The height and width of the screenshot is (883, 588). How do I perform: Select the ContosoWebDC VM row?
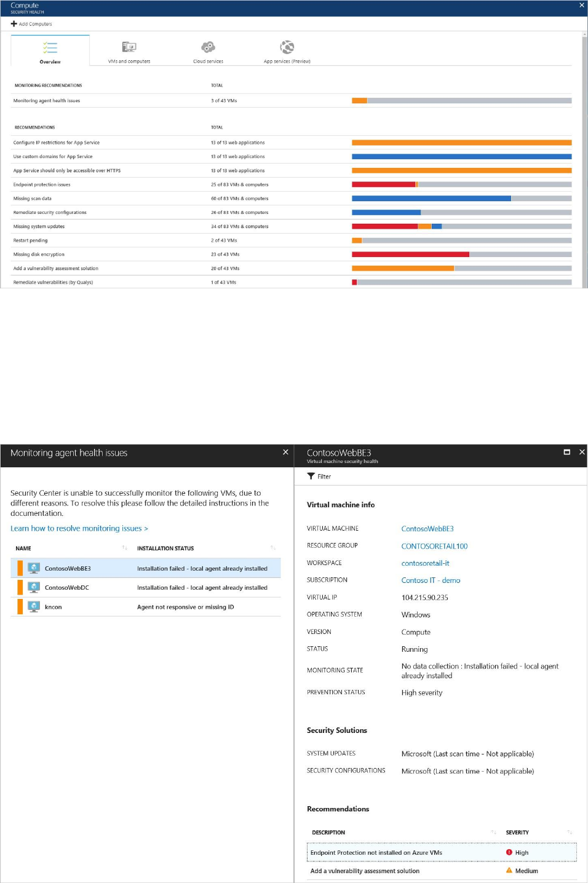[146, 588]
